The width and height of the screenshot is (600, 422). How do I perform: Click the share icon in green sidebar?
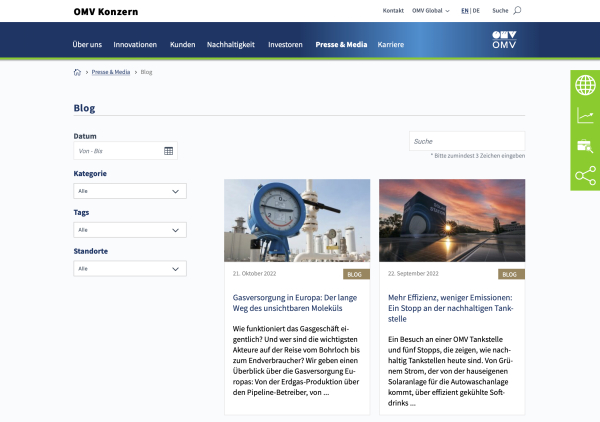point(585,176)
